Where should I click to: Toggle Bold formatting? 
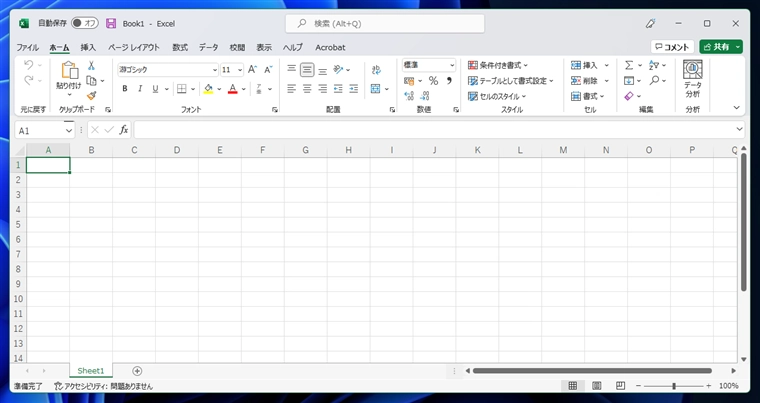point(125,89)
